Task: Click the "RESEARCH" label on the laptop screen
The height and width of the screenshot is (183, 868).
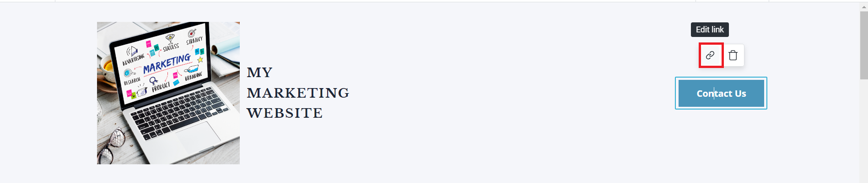Action: coord(132,81)
